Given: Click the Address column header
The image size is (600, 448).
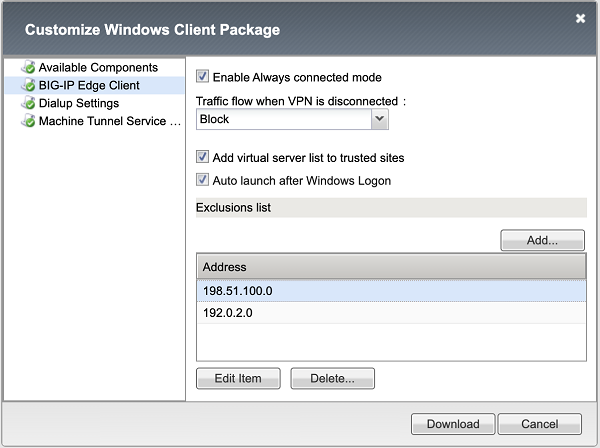Looking at the screenshot, I should click(391, 267).
